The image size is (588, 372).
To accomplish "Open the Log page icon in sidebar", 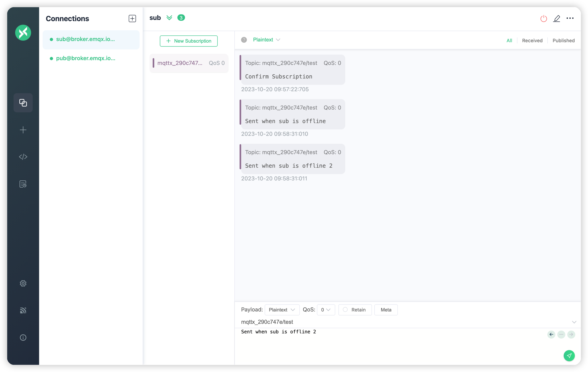I will 23,184.
